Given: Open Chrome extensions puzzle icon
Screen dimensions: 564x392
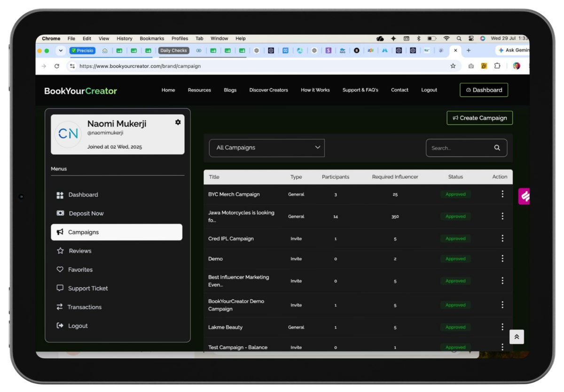Looking at the screenshot, I should tap(497, 66).
